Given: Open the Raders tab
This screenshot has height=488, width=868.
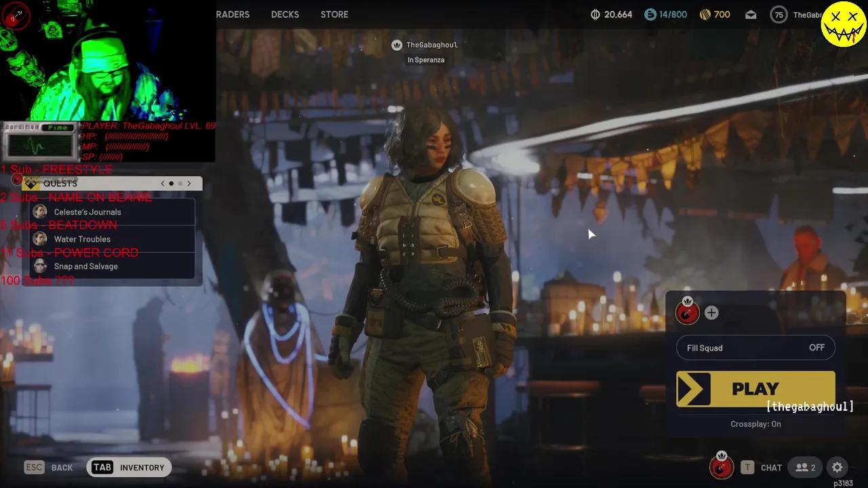Looking at the screenshot, I should (233, 14).
